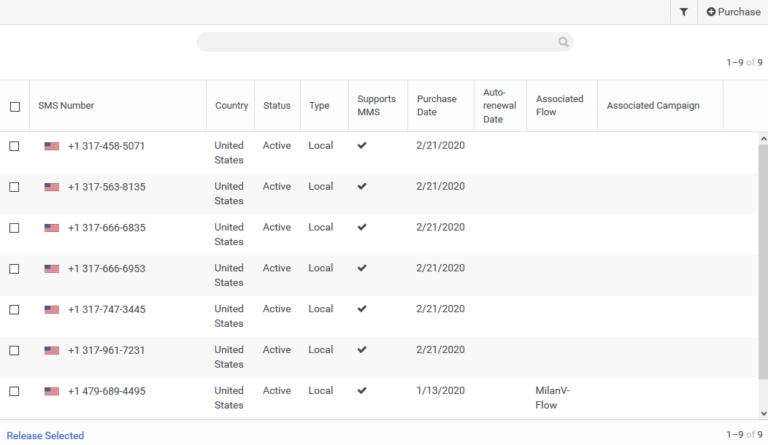This screenshot has width=768, height=445.
Task: Open the filter funnel icon
Action: (x=684, y=12)
